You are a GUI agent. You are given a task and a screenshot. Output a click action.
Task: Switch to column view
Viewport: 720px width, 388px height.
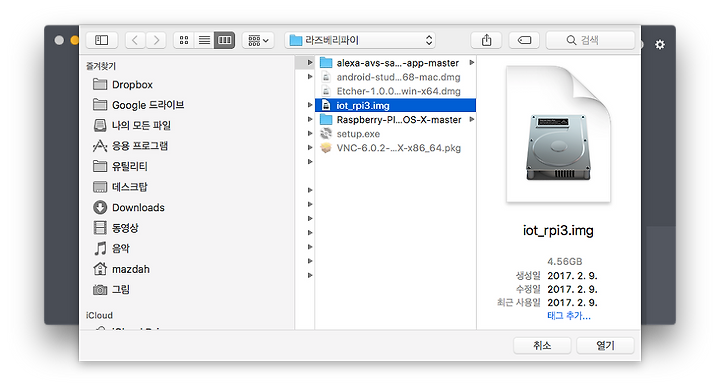[x=225, y=40]
